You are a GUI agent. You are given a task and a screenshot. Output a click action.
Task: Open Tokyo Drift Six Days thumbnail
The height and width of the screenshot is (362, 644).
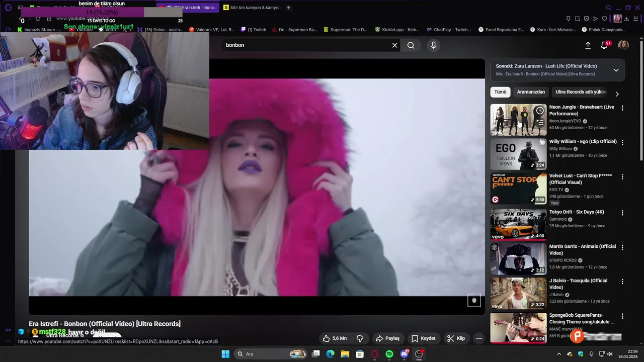coord(518,224)
